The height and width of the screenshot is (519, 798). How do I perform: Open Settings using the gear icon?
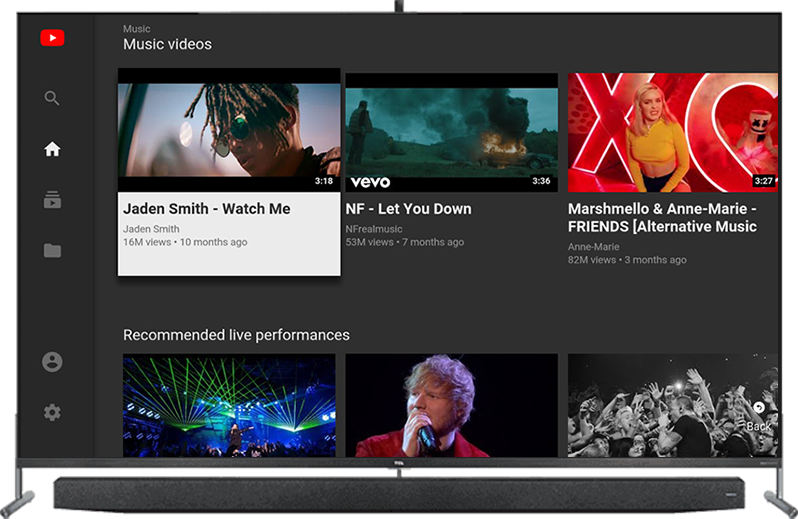52,412
